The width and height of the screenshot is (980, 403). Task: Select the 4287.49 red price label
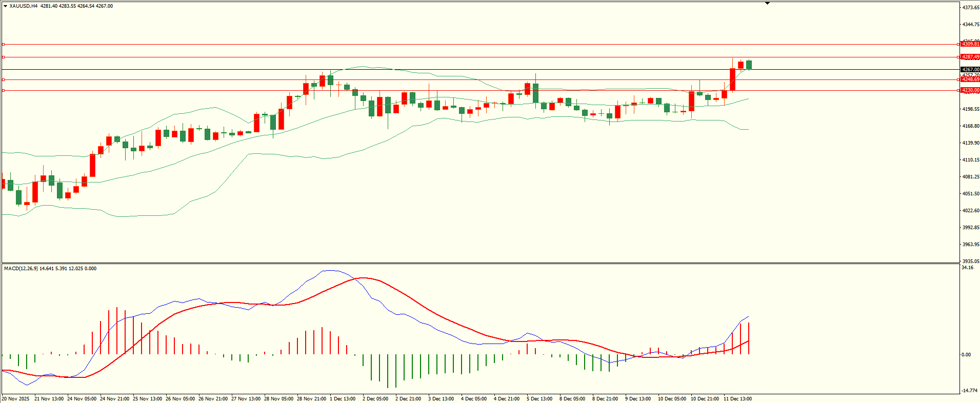pyautogui.click(x=970, y=57)
